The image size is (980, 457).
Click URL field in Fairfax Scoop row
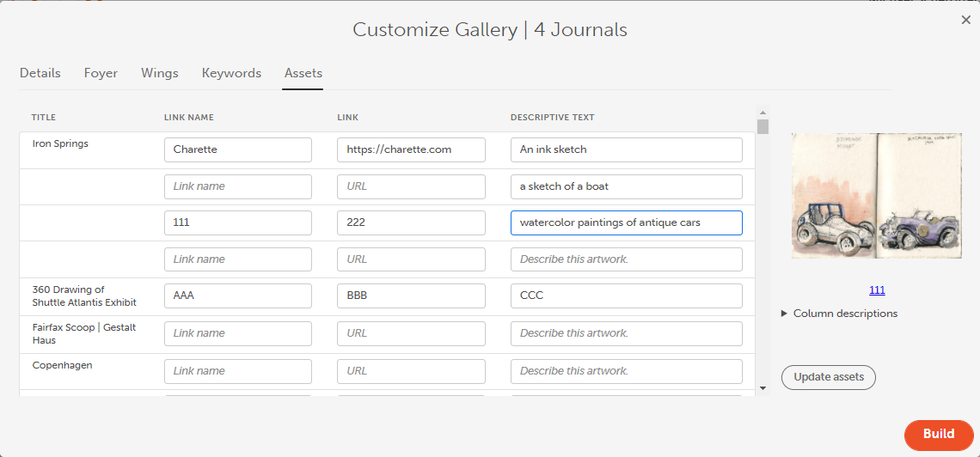point(411,333)
